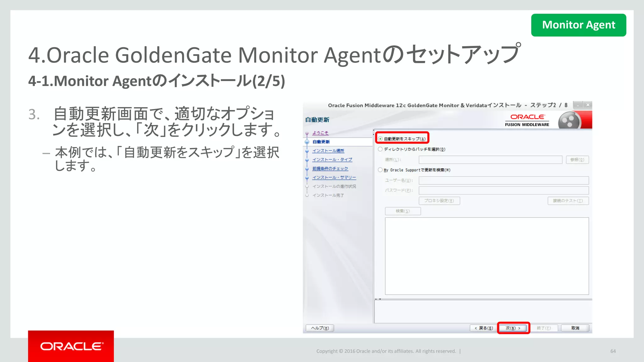Open the インストール・サマリー step link

334,178
